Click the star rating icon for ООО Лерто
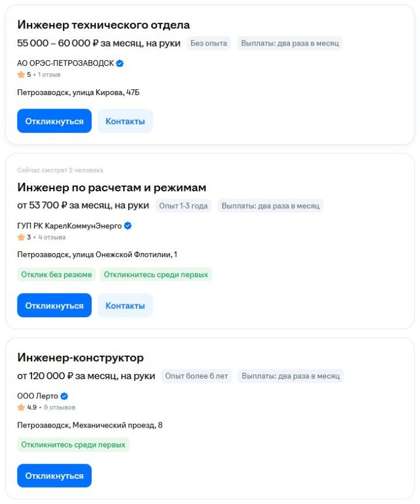This screenshot has height=504, width=420. [21, 407]
